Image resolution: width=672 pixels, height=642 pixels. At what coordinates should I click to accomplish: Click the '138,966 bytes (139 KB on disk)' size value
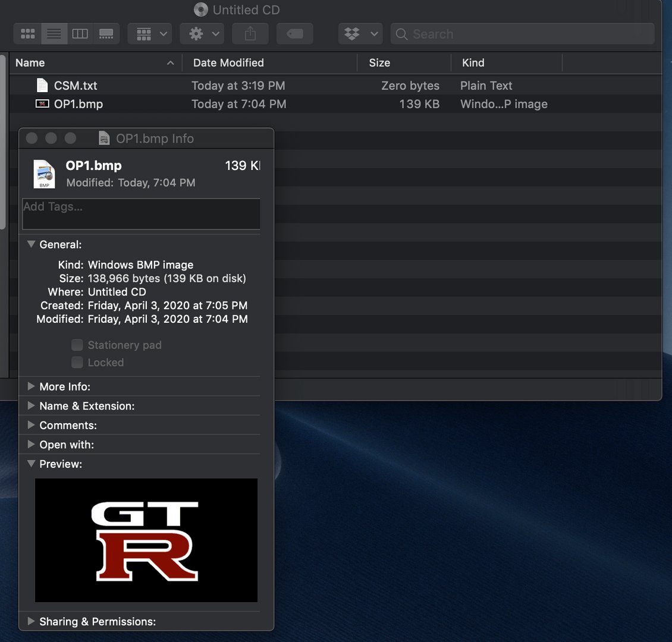(x=167, y=278)
